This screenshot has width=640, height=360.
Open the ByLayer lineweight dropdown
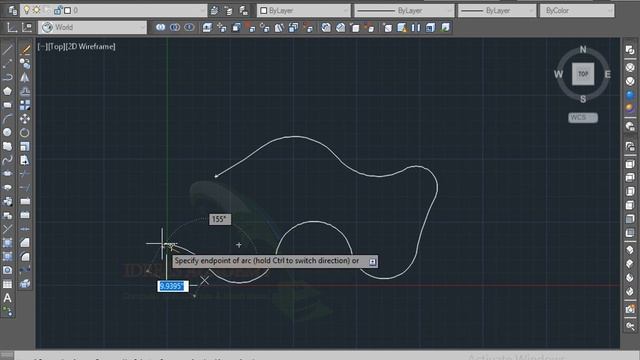click(497, 11)
